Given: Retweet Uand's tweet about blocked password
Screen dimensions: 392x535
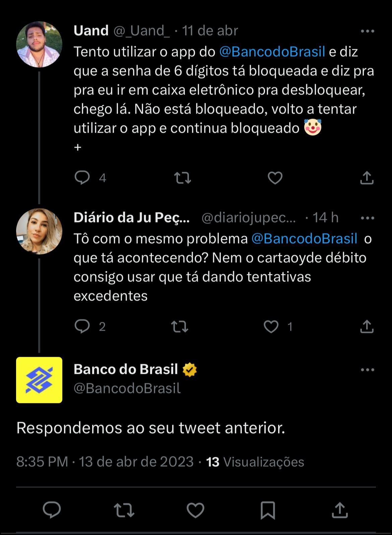Looking at the screenshot, I should click(183, 178).
